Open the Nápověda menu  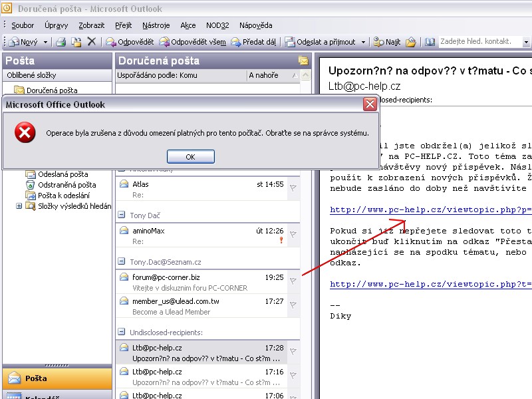[x=256, y=25]
